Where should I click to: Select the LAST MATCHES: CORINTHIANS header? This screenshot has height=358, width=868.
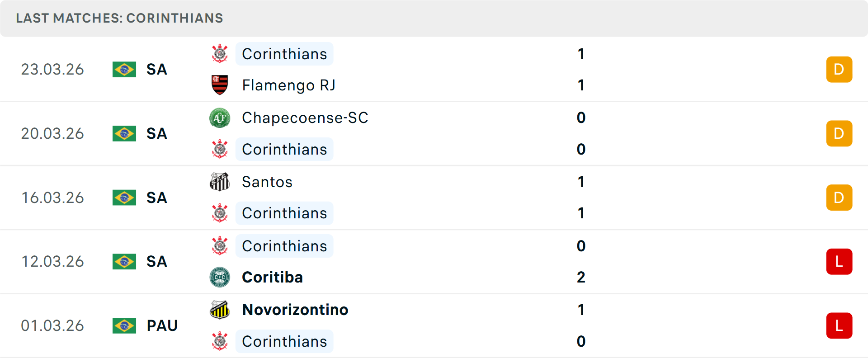click(x=119, y=18)
